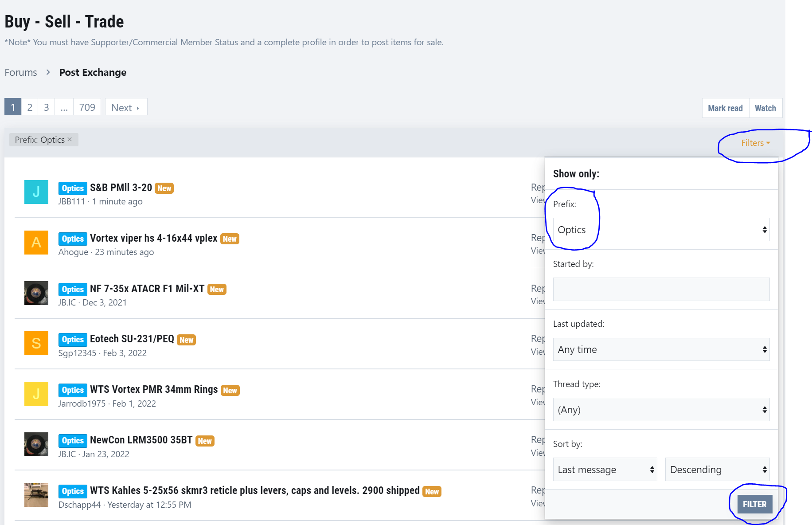Open the pagination ellipsis page jump

point(64,107)
